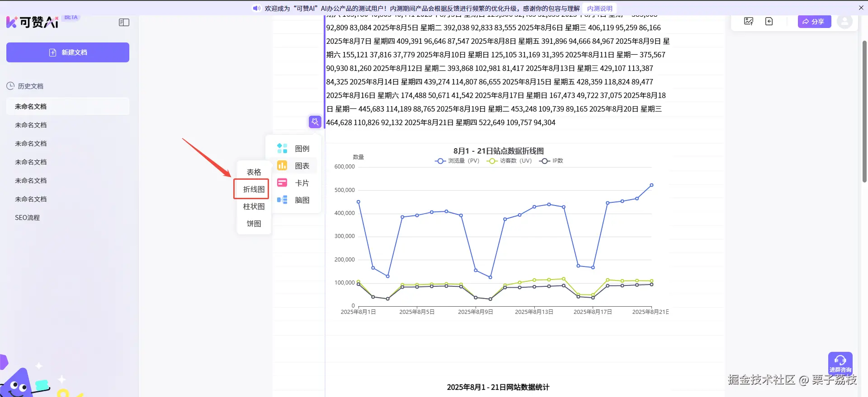
Task: Click the chart title 8月1 - 21日站点数据折线图
Action: 499,151
